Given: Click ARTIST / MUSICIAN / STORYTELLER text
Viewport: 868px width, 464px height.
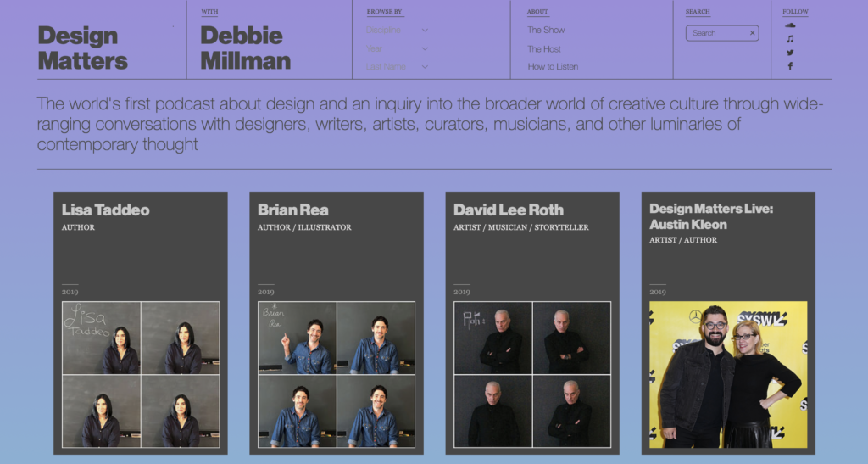Looking at the screenshot, I should click(521, 227).
